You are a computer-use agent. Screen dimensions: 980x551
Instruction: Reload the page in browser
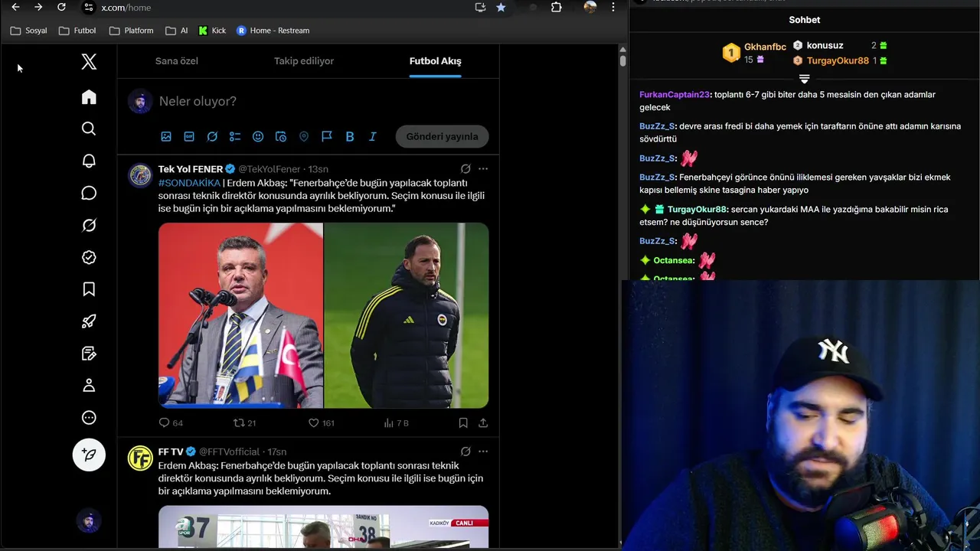(61, 7)
